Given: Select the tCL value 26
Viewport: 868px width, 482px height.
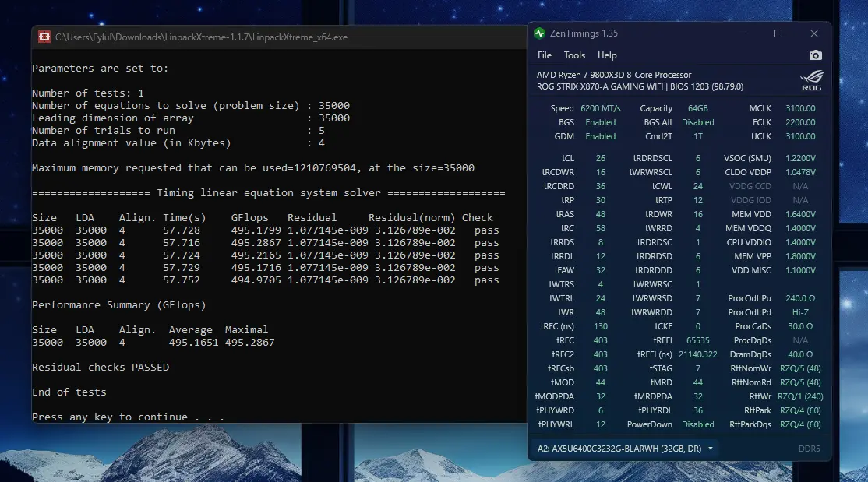Looking at the screenshot, I should [601, 158].
